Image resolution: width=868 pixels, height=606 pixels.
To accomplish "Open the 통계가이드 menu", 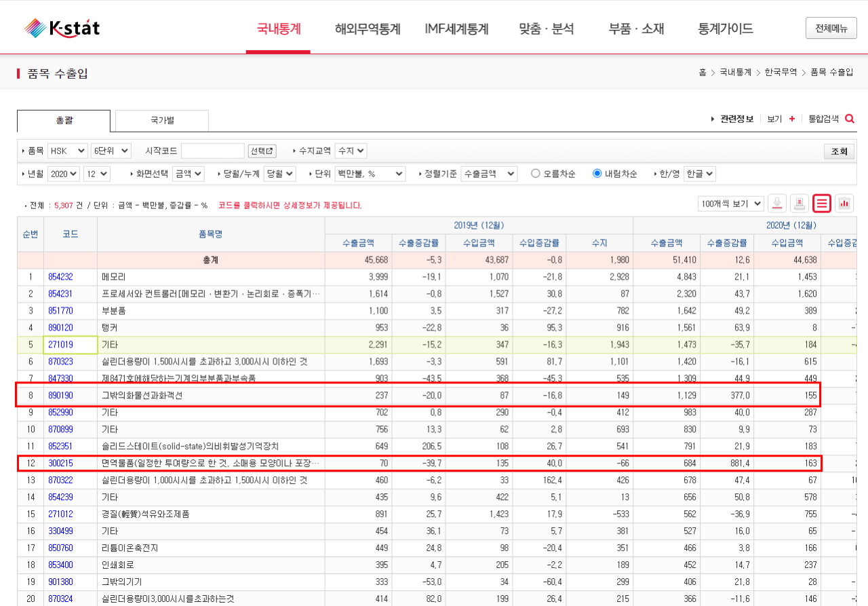I will (726, 29).
